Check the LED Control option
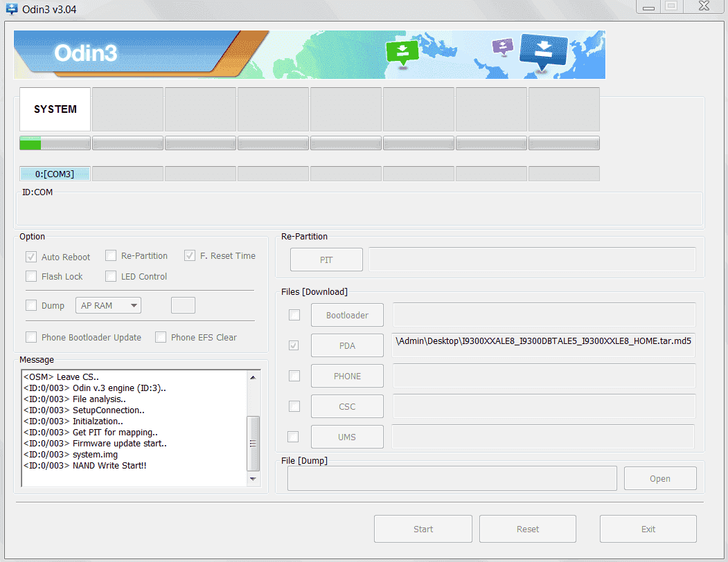The height and width of the screenshot is (562, 728). point(111,277)
